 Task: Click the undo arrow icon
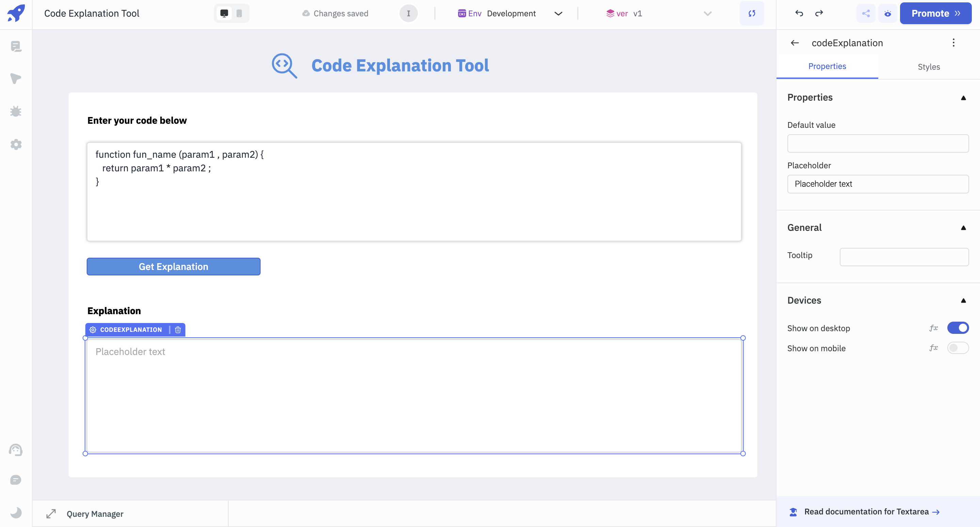799,13
